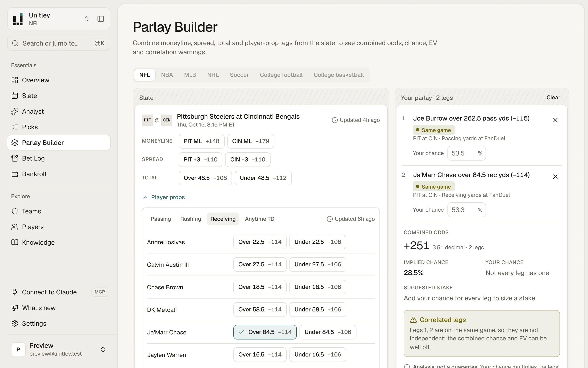The image size is (588, 368).
Task: Switch to the MLB tab
Action: click(190, 75)
